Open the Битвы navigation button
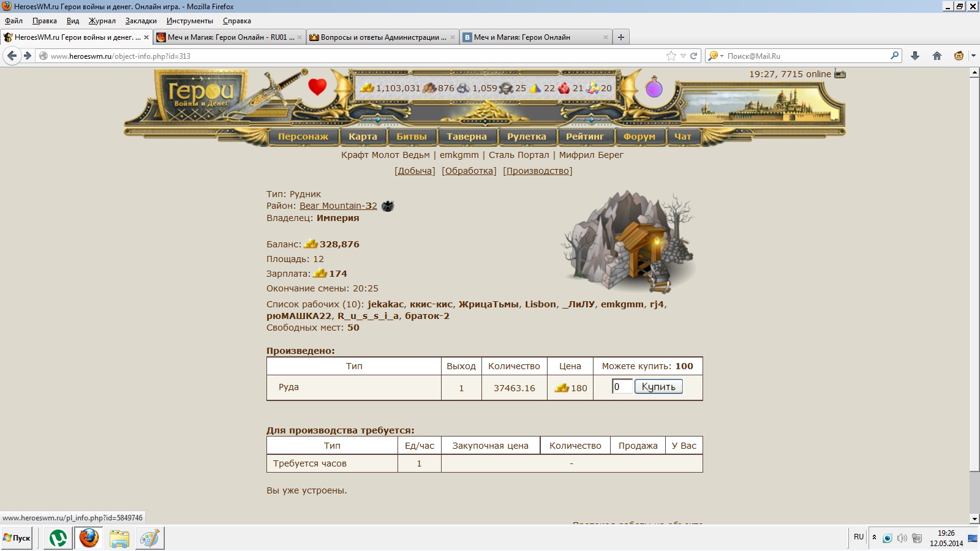 pyautogui.click(x=412, y=137)
